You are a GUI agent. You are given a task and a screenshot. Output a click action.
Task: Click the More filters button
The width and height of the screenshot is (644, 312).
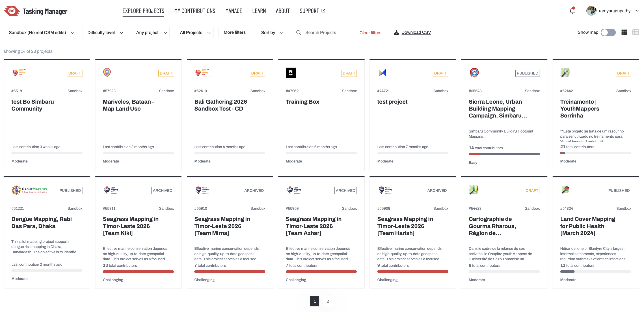[235, 32]
